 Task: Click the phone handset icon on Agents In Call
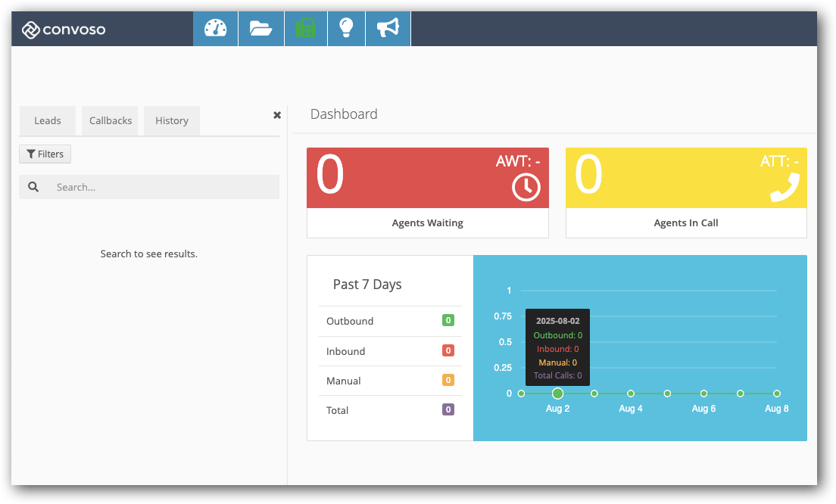pyautogui.click(x=785, y=187)
